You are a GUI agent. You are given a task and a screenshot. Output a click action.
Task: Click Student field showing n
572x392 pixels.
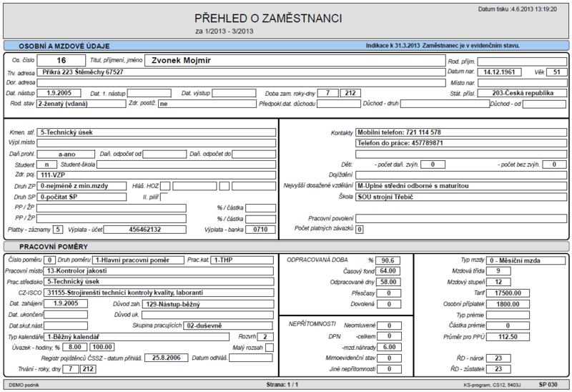(46, 165)
